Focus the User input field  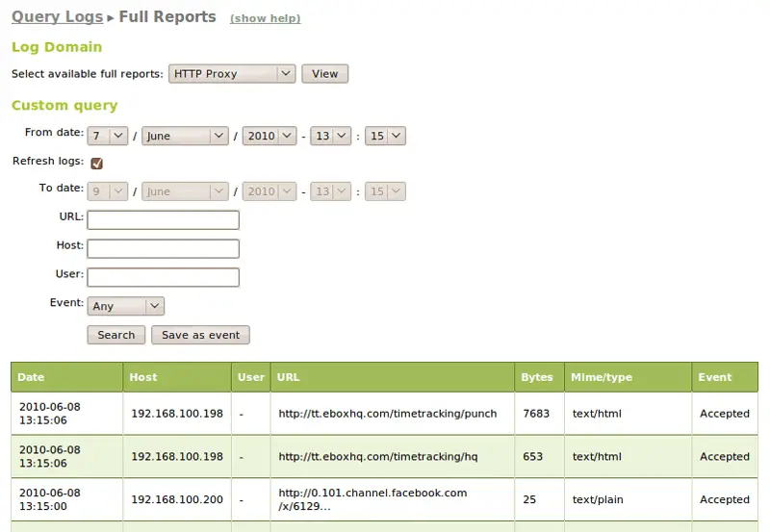click(x=163, y=277)
